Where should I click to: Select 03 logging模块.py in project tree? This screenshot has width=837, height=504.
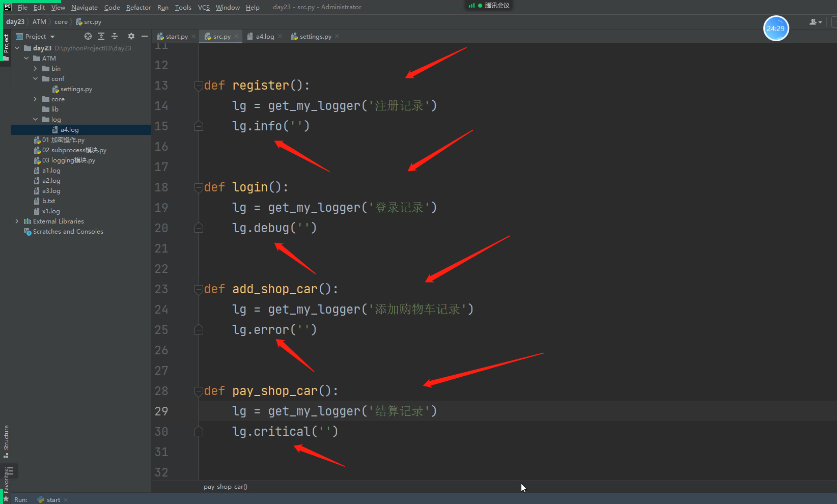(65, 160)
